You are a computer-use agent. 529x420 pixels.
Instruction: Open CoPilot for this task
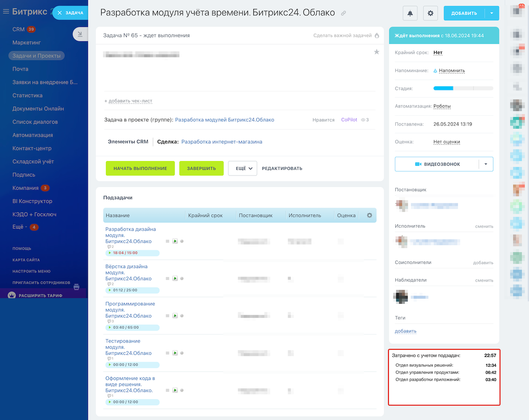point(349,120)
